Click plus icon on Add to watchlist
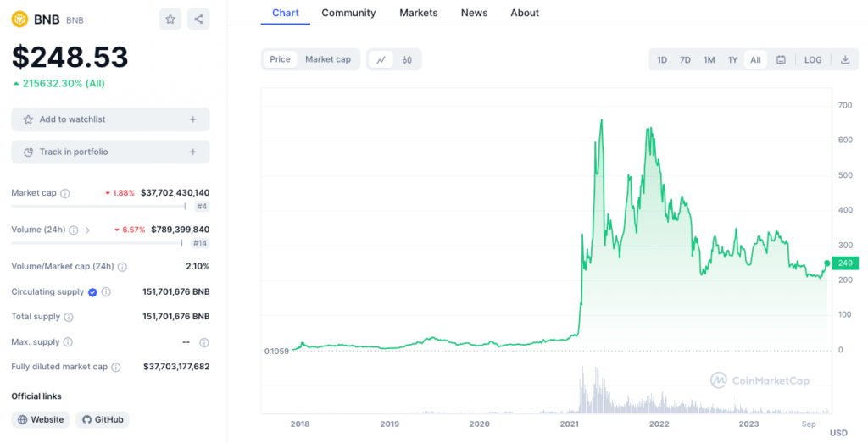Viewport: 868px width, 443px height. tap(192, 119)
